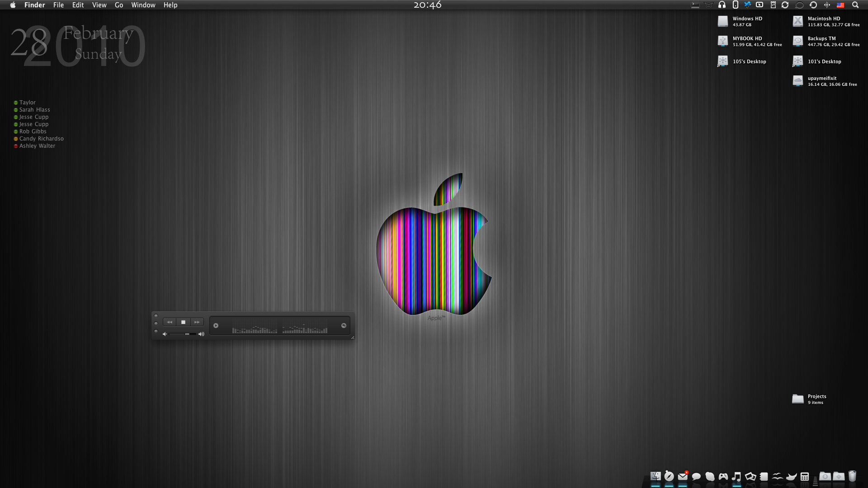This screenshot has height=488, width=868.
Task: Click the butterfly menu bar icon
Action: point(708,5)
